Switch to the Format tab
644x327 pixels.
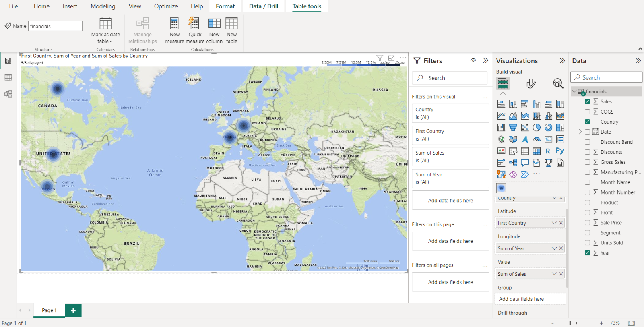pyautogui.click(x=225, y=6)
